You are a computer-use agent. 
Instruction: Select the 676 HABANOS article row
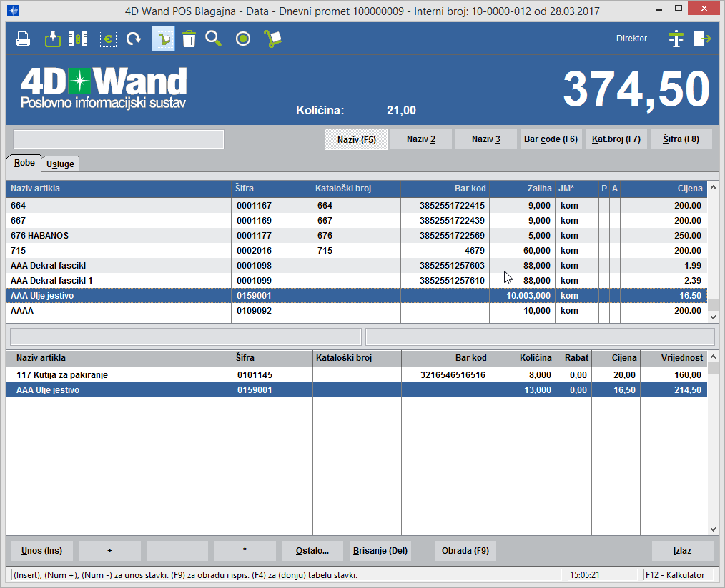click(356, 236)
